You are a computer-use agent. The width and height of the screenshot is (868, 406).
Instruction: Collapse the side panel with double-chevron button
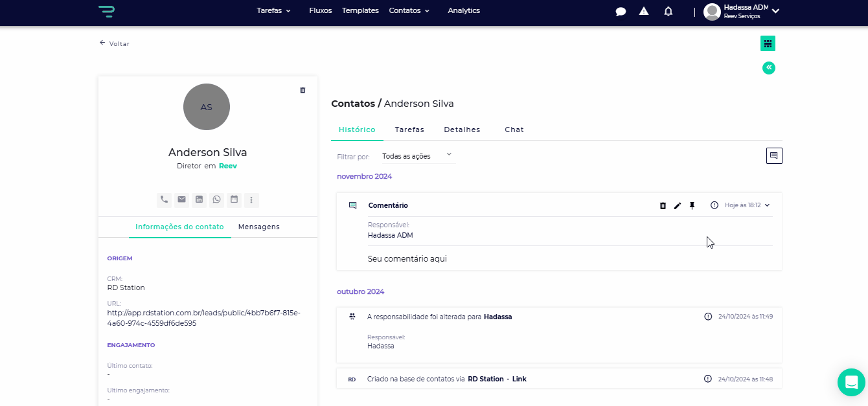click(769, 68)
